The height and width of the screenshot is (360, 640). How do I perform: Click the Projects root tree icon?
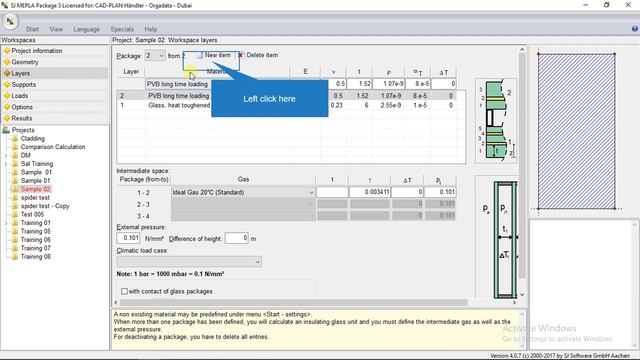6,130
